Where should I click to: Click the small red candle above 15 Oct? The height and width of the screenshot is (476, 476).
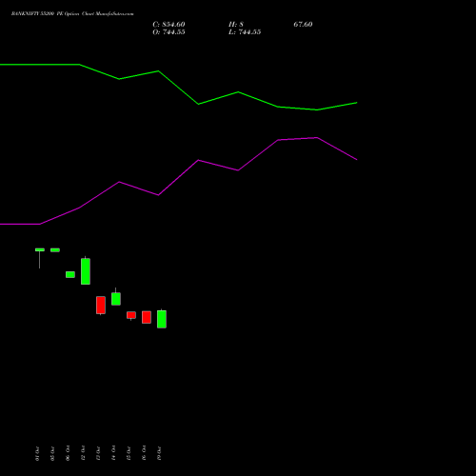click(x=131, y=315)
